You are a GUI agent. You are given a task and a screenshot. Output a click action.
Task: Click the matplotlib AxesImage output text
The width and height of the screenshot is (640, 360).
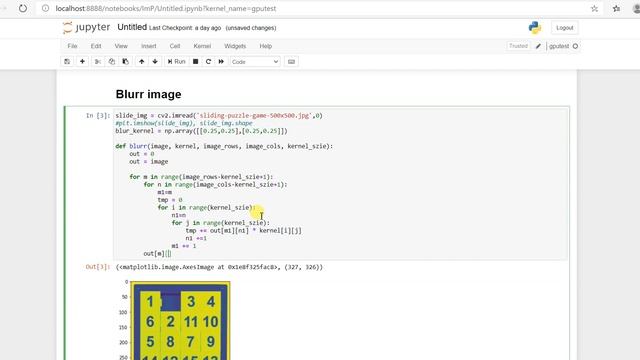point(219,267)
